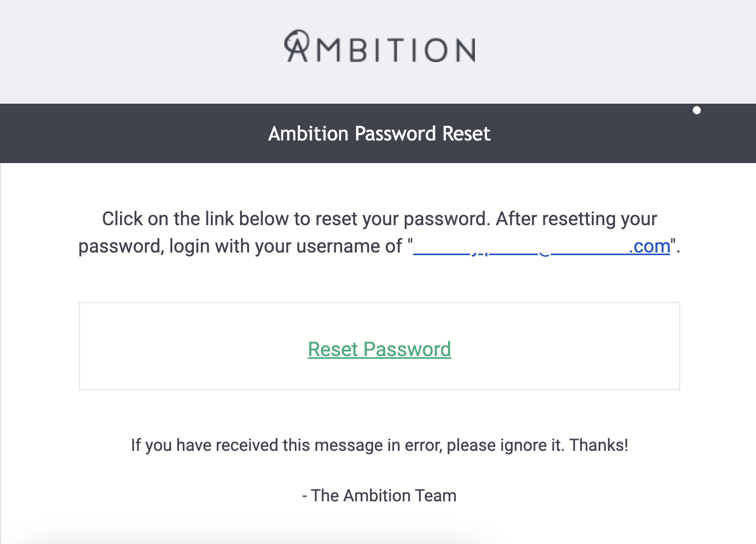Click the "Ambition Password Reset" header title
Screen dimensions: 756x544
379,134
